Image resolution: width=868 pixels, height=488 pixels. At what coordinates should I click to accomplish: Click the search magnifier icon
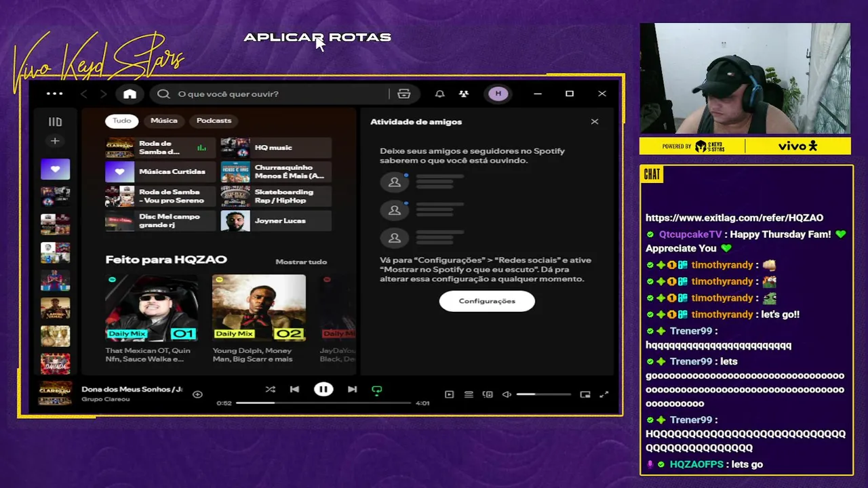pos(163,94)
